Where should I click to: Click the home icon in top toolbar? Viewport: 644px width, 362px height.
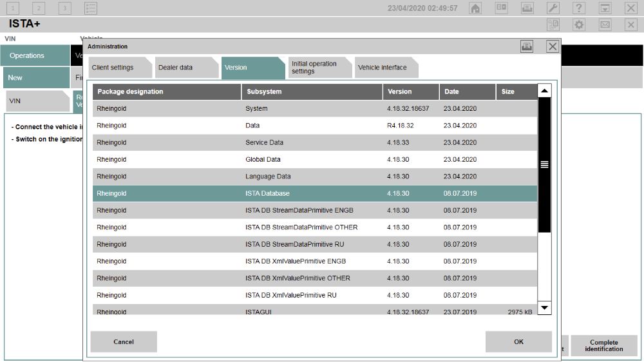(475, 8)
